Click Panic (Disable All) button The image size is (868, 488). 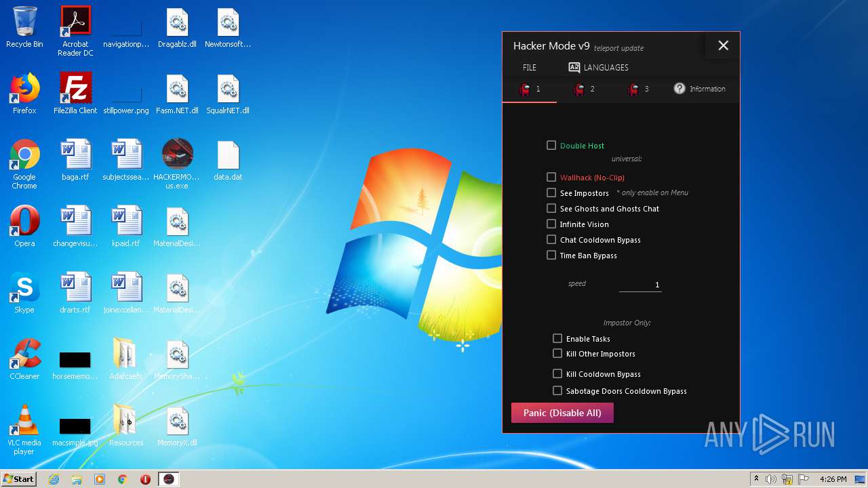[x=562, y=413]
